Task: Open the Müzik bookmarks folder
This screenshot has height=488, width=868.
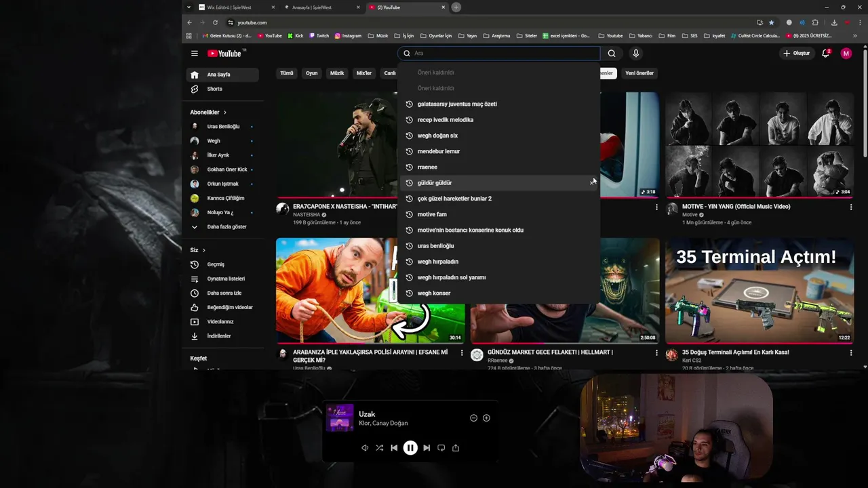Action: [x=378, y=36]
